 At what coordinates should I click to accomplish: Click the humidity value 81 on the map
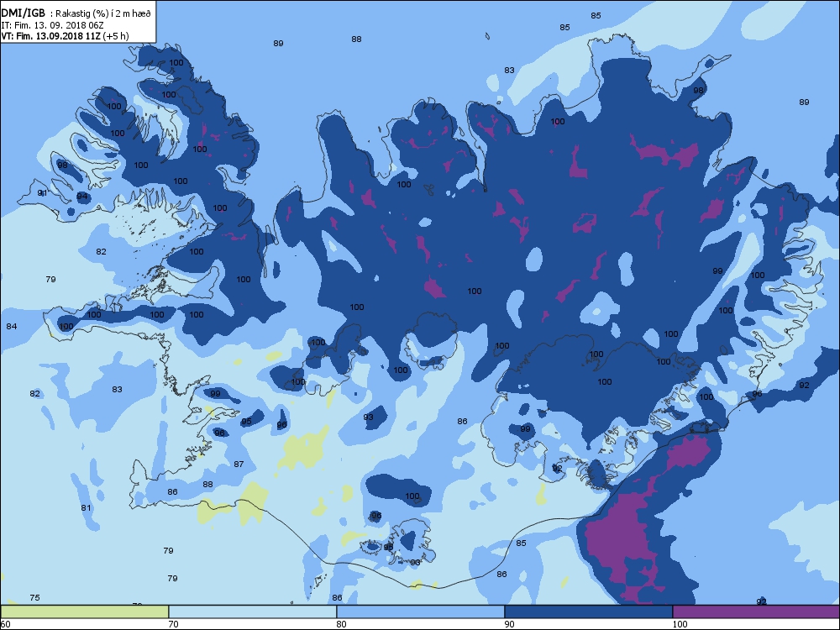87,507
